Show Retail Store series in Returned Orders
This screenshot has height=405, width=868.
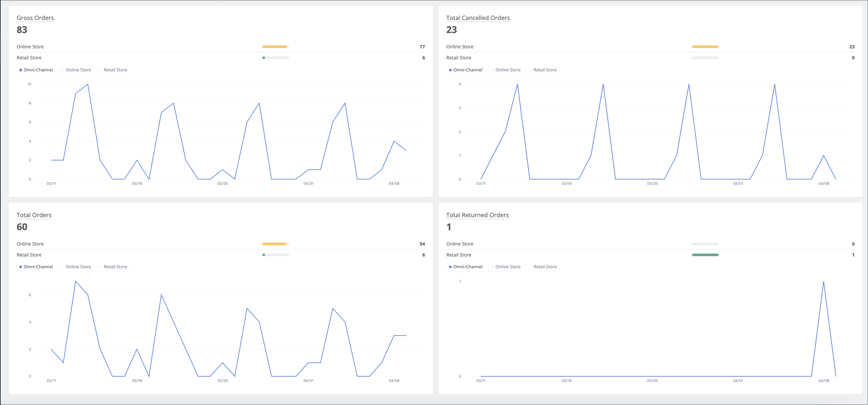point(543,267)
